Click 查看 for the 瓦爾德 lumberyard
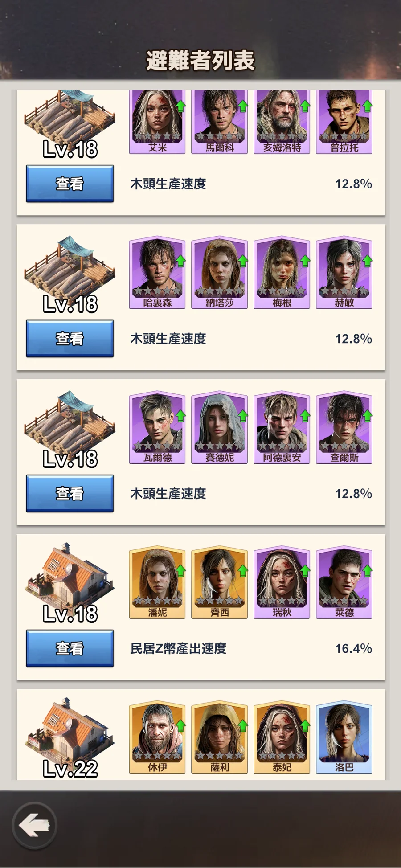This screenshot has width=401, height=868. pos(70,493)
